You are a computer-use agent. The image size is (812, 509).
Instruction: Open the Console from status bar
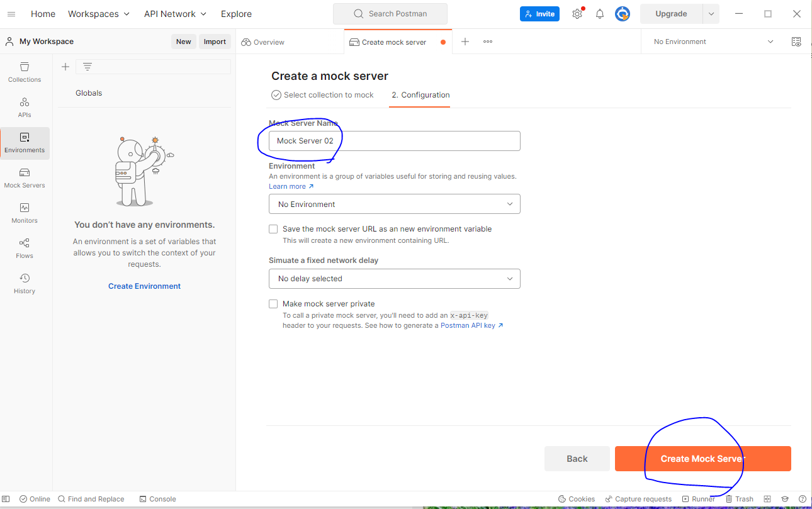(157, 499)
